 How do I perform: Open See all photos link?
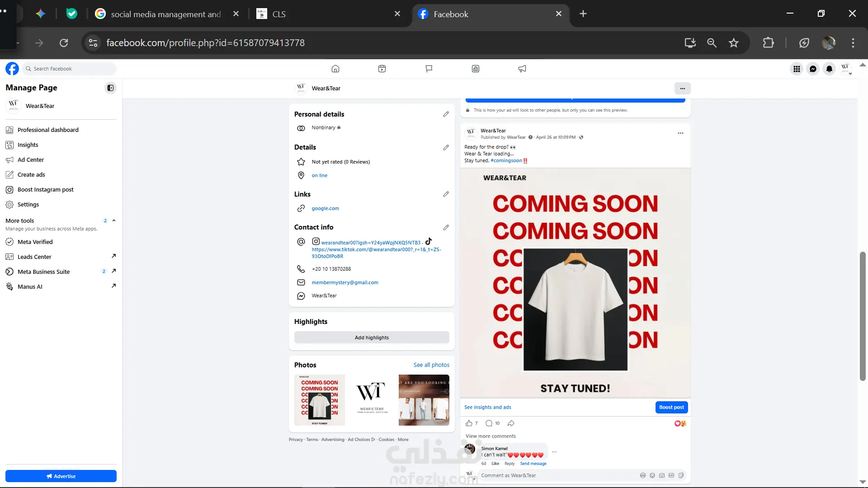[x=431, y=365]
